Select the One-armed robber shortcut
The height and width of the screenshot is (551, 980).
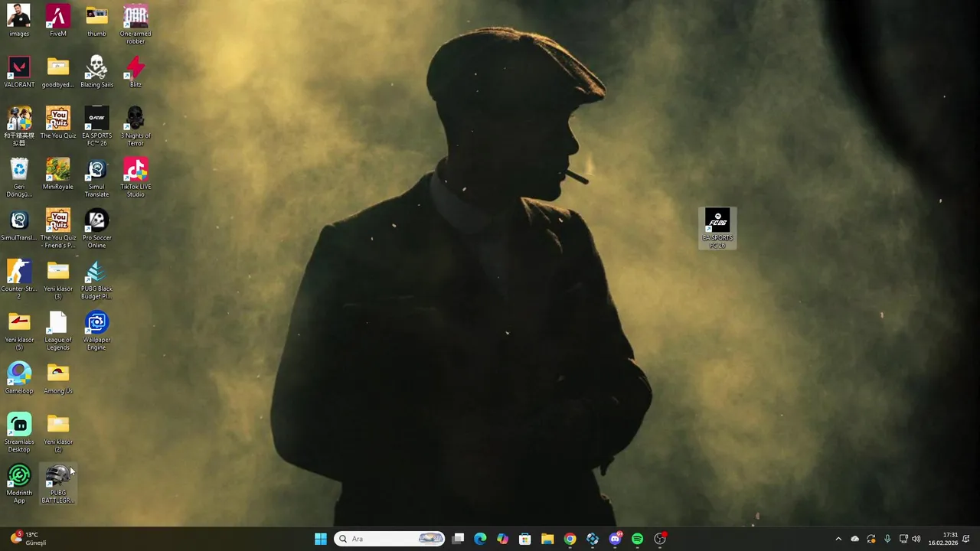click(136, 24)
